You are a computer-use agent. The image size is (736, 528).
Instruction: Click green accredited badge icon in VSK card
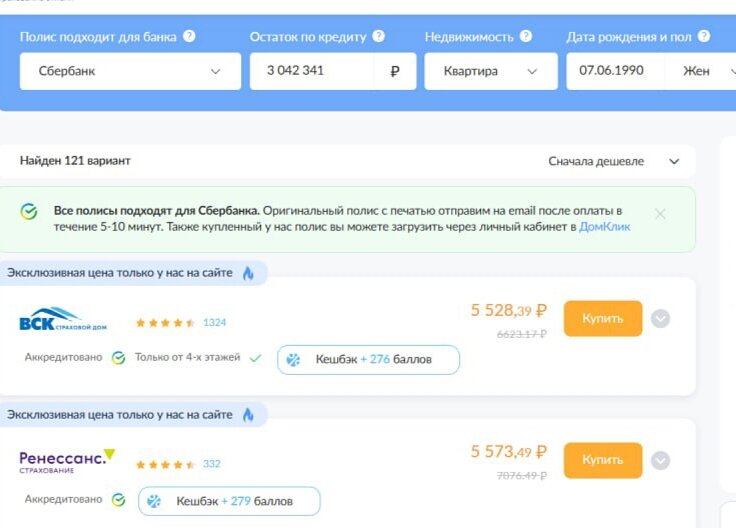tap(118, 357)
